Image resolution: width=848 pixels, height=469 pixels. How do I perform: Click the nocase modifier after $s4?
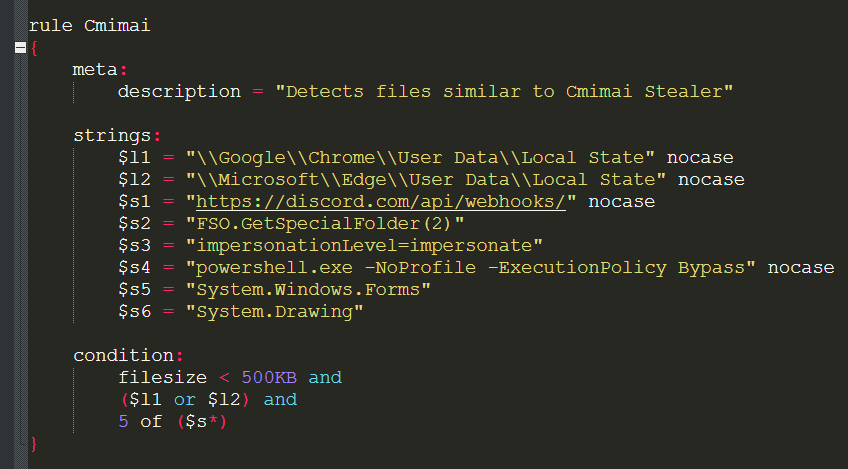(801, 268)
